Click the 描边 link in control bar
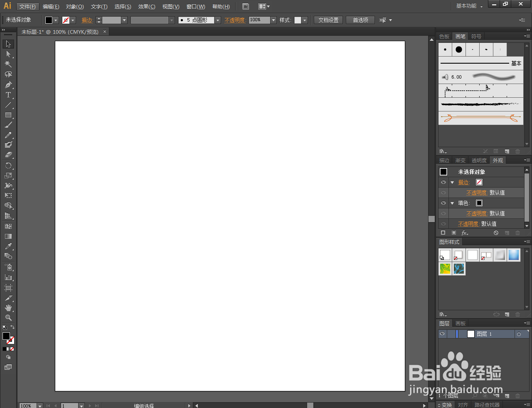Viewport: 532px width, 408px height. [87, 20]
